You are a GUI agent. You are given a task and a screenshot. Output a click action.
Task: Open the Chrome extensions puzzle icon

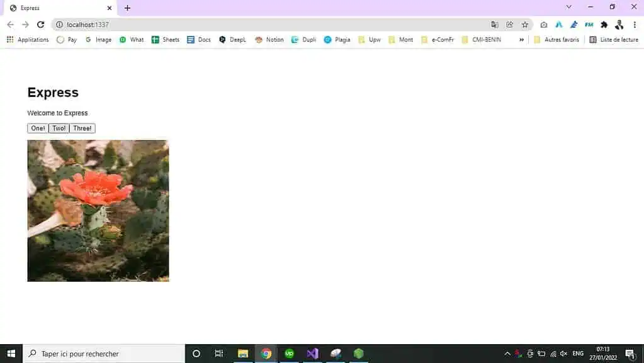(604, 25)
